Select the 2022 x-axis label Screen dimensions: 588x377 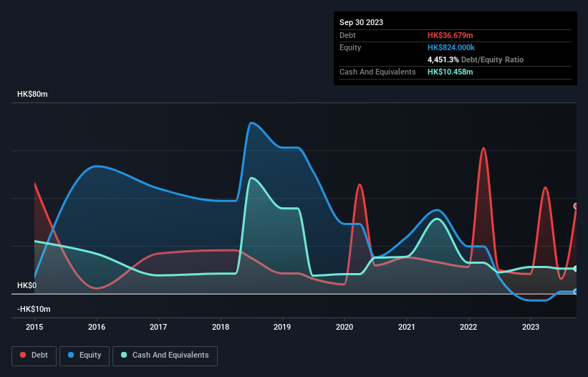click(468, 327)
